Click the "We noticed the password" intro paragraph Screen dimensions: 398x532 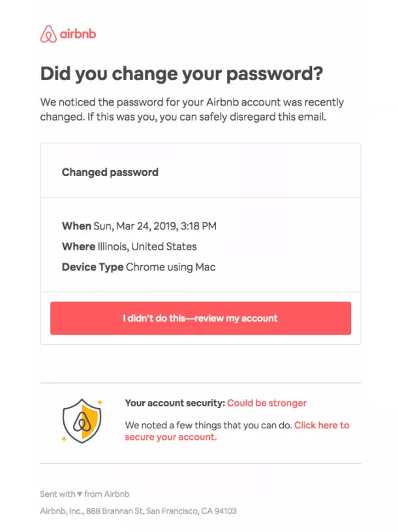pyautogui.click(x=192, y=110)
